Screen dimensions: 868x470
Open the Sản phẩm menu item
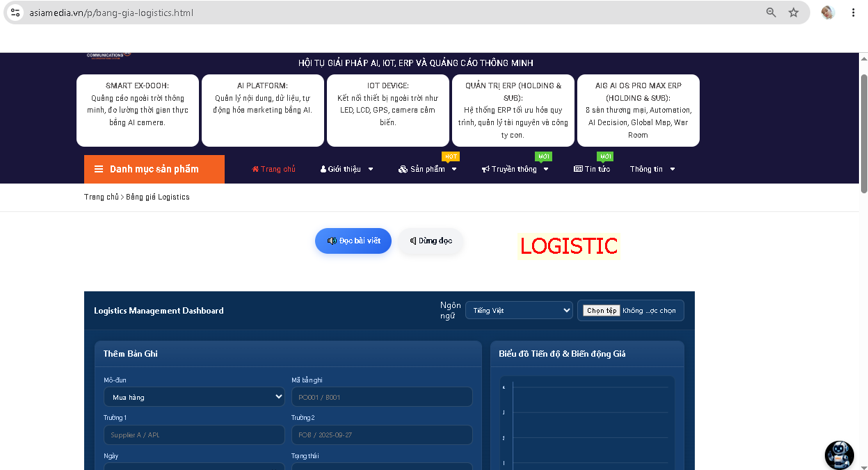tap(428, 169)
